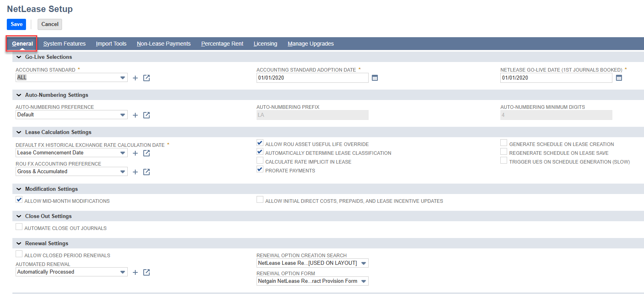Enable Allow Closed Period Renewals
This screenshot has height=294, width=644.
click(x=19, y=254)
